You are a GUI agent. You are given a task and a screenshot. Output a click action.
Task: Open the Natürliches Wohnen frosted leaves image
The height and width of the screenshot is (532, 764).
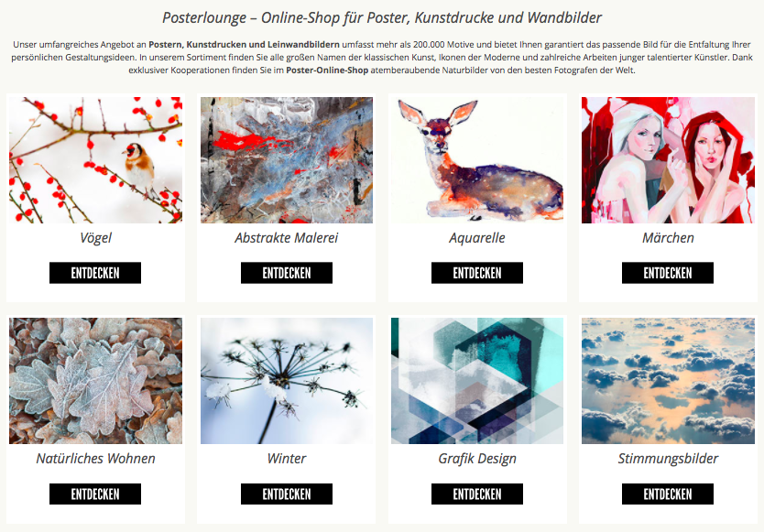(x=95, y=381)
